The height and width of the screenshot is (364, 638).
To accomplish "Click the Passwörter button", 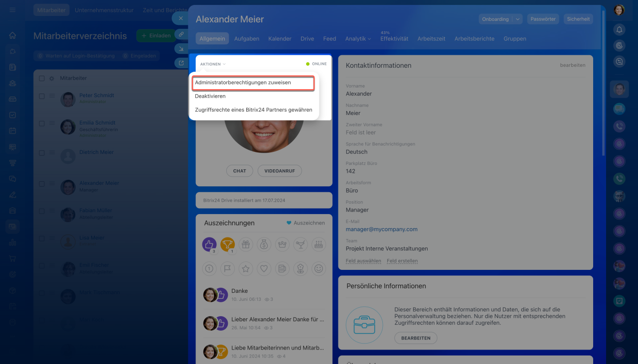I will [543, 19].
